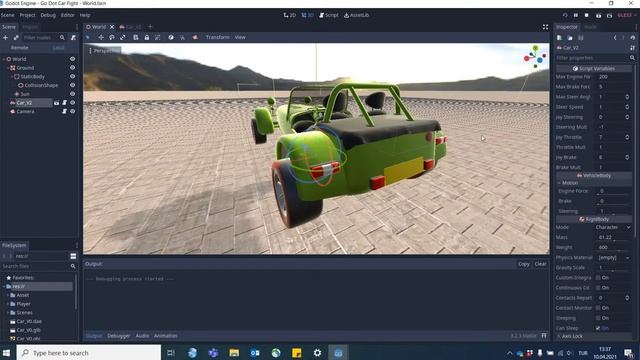Switch to Debugger bottom panel tab
640x360 pixels.
click(x=118, y=336)
